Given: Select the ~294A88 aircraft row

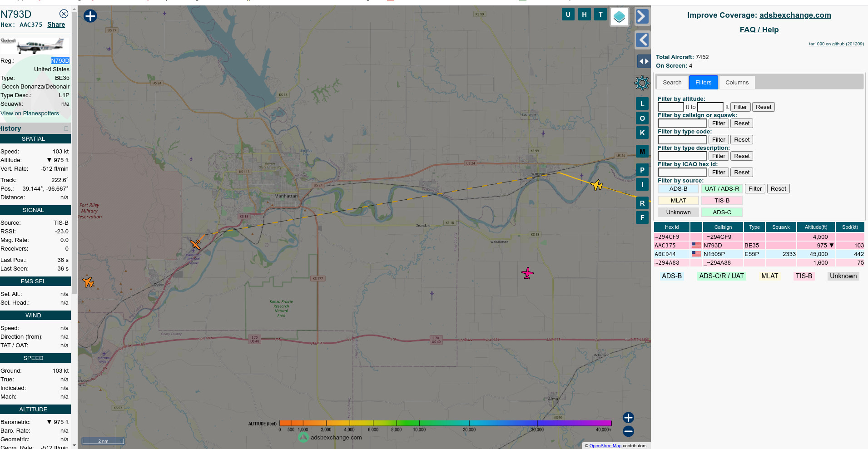Looking at the screenshot, I should (x=759, y=263).
